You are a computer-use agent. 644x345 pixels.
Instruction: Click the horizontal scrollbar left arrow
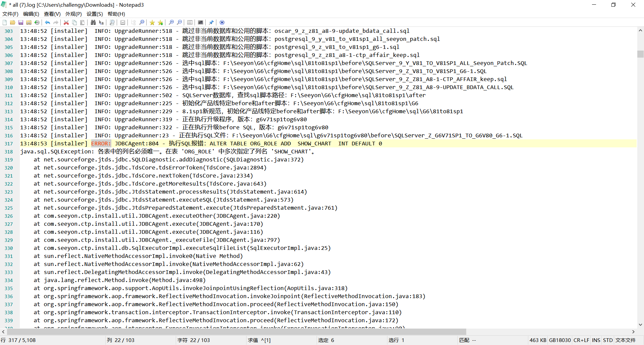click(x=3, y=332)
